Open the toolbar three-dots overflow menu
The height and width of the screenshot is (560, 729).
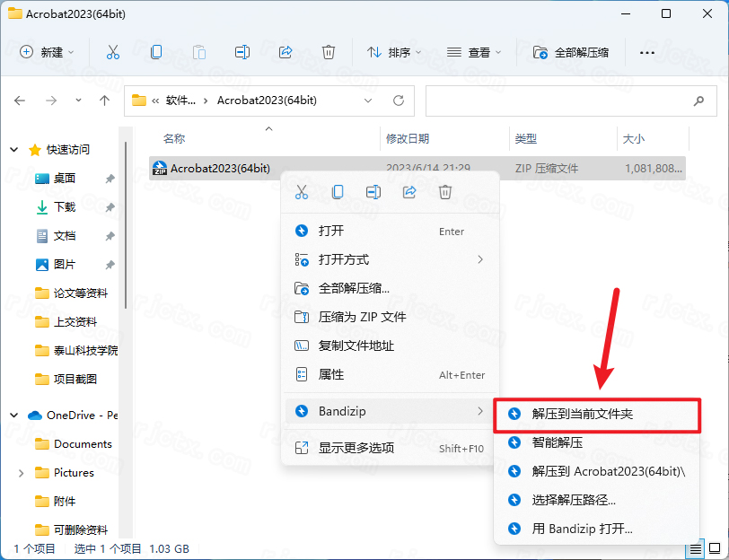[646, 53]
